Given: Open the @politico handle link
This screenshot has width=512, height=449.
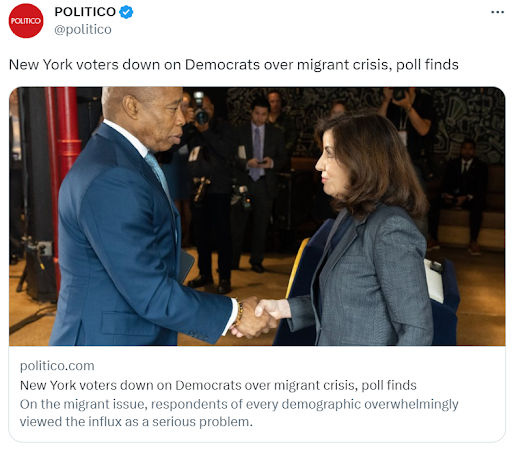Looking at the screenshot, I should point(83,29).
